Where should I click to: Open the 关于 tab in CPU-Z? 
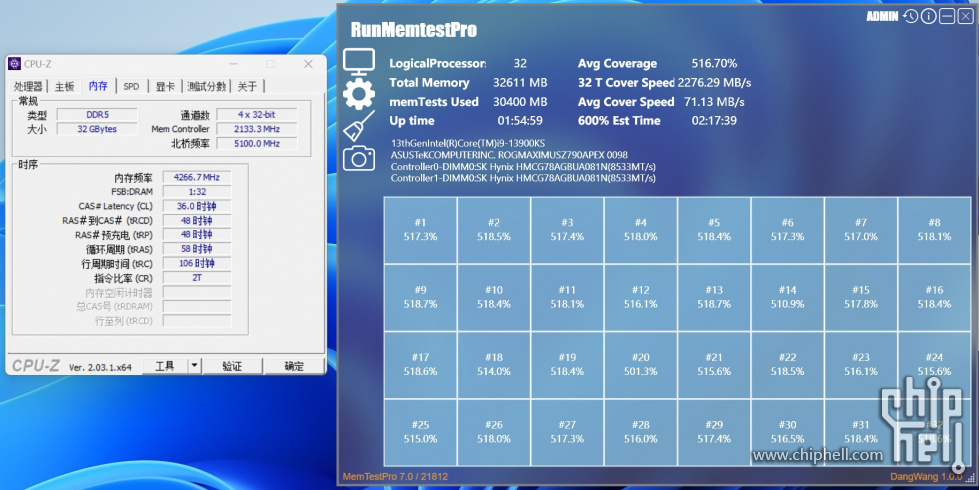point(247,86)
